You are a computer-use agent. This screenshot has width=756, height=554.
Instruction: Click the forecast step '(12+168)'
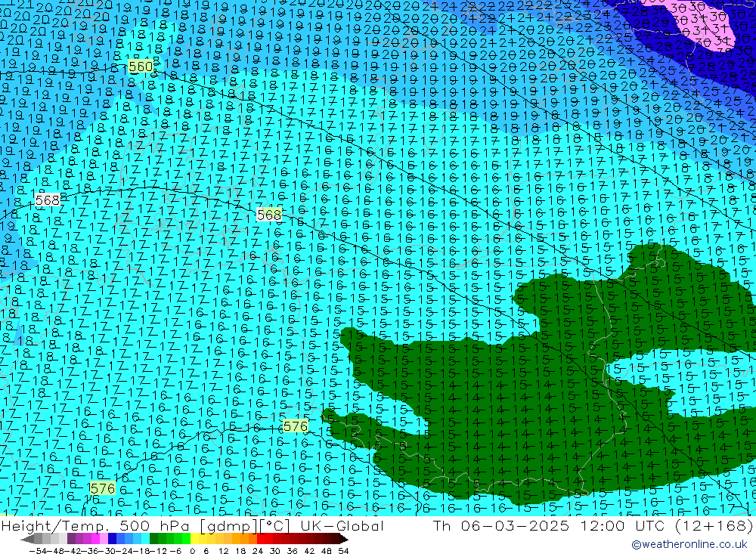point(714,525)
